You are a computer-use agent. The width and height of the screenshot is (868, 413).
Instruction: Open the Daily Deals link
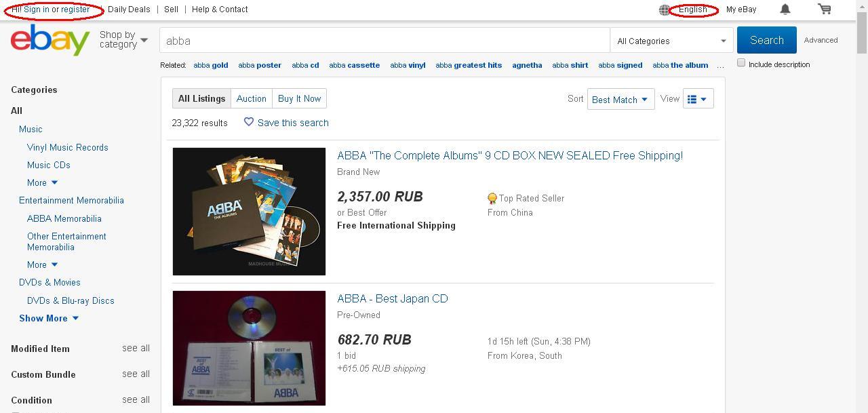pyautogui.click(x=129, y=9)
